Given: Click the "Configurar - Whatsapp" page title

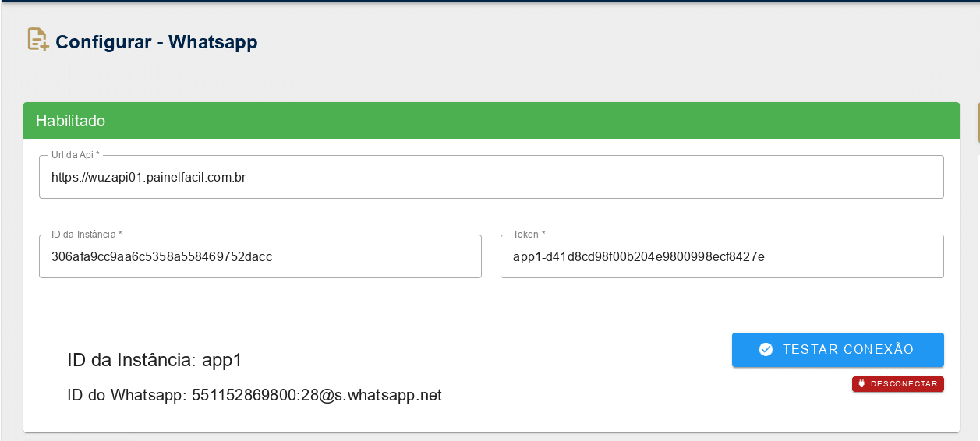Looking at the screenshot, I should coord(157,42).
